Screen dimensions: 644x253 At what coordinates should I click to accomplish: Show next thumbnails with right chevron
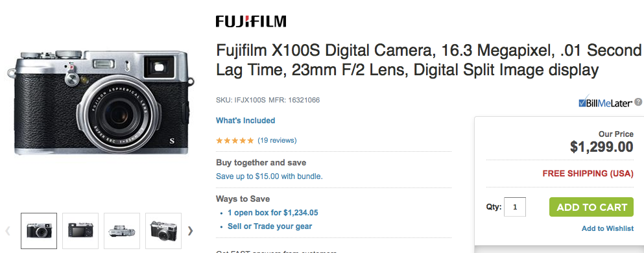(x=190, y=231)
